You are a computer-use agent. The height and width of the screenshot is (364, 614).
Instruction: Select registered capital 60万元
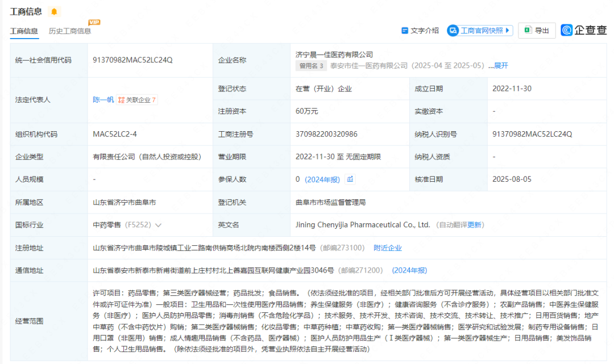pos(306,111)
